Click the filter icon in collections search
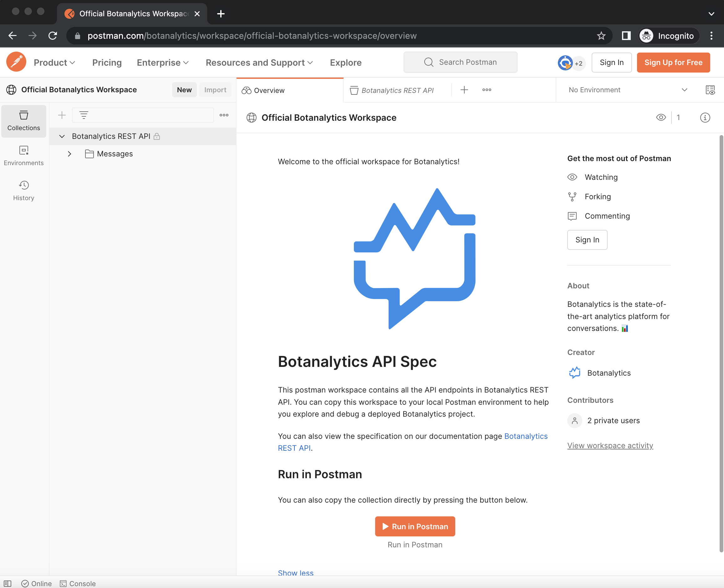The image size is (724, 588). click(x=84, y=115)
